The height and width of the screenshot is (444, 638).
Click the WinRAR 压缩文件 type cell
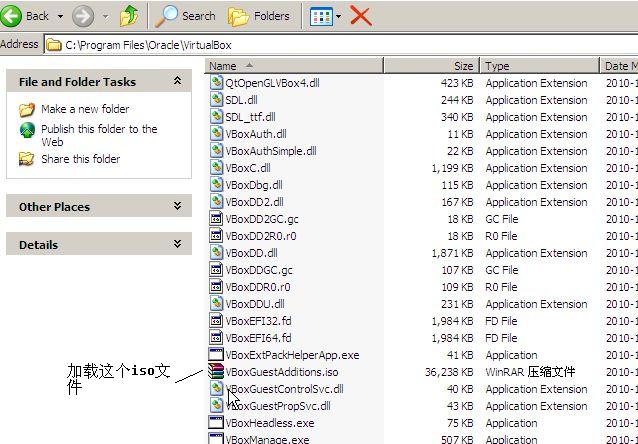click(x=530, y=372)
